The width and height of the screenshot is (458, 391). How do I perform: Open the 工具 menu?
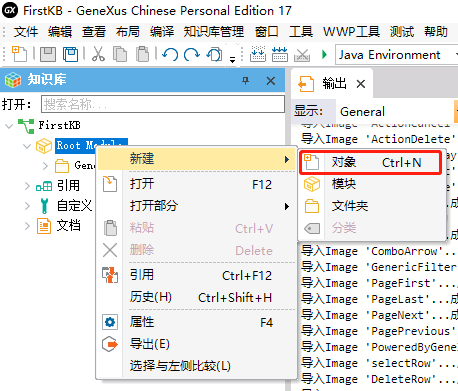301,32
